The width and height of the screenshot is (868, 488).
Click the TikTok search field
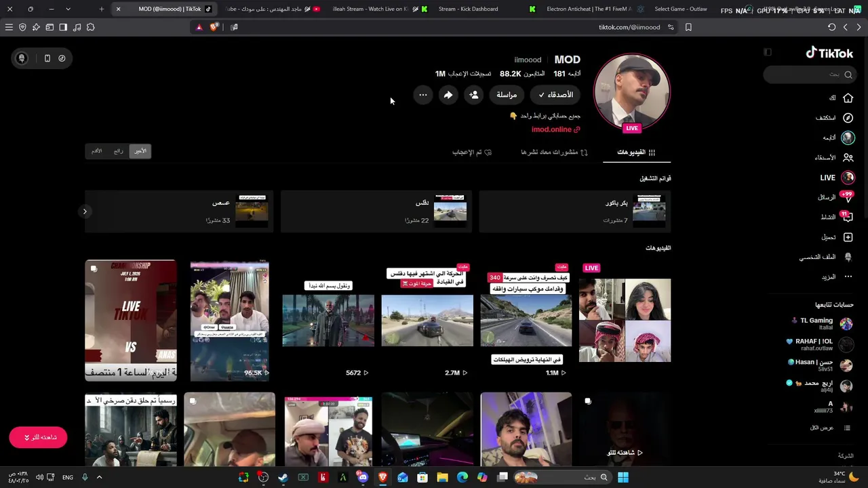[x=809, y=75]
